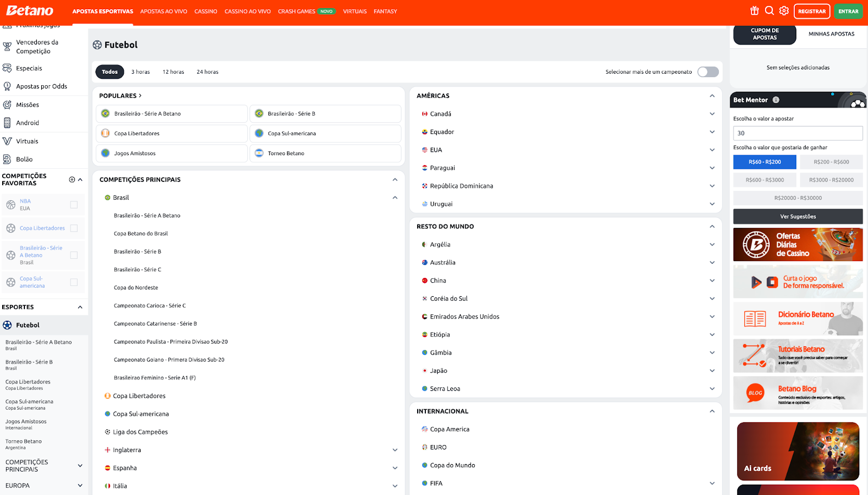The width and height of the screenshot is (868, 495).
Task: Select the R$200 - R$600 win range
Action: pyautogui.click(x=831, y=162)
